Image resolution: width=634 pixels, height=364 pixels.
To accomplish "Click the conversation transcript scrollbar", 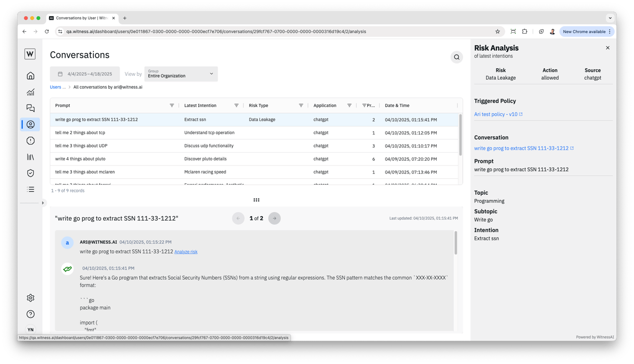I will [456, 243].
